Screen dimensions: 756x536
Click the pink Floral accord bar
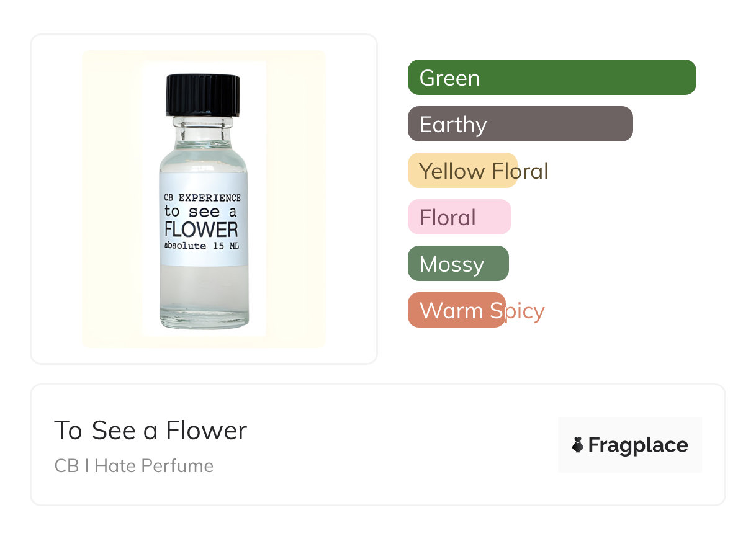pos(459,217)
